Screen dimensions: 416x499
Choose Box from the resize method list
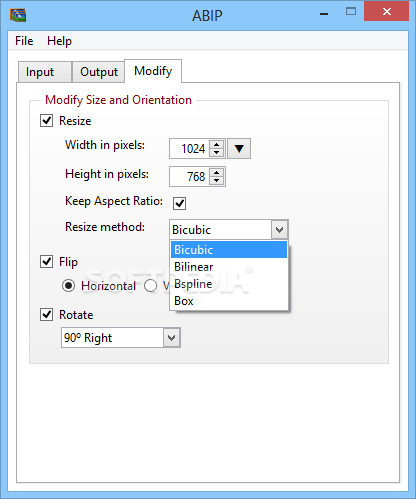(x=229, y=301)
